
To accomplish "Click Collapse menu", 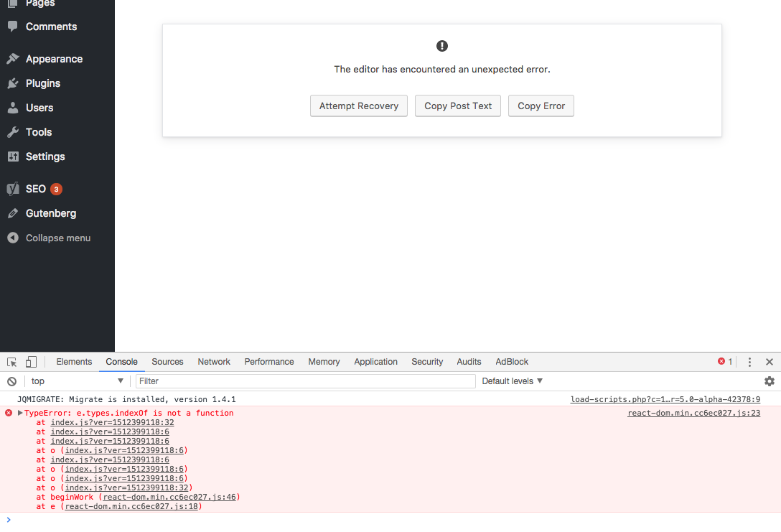I will [57, 238].
